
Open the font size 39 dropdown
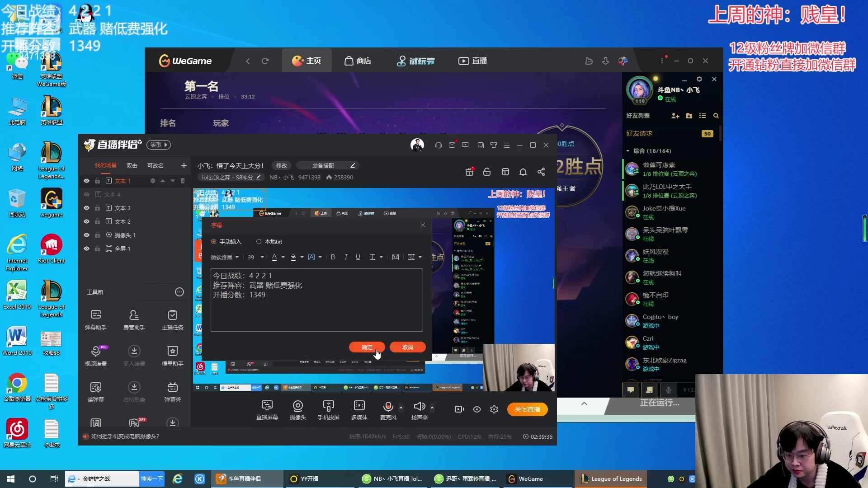point(255,257)
